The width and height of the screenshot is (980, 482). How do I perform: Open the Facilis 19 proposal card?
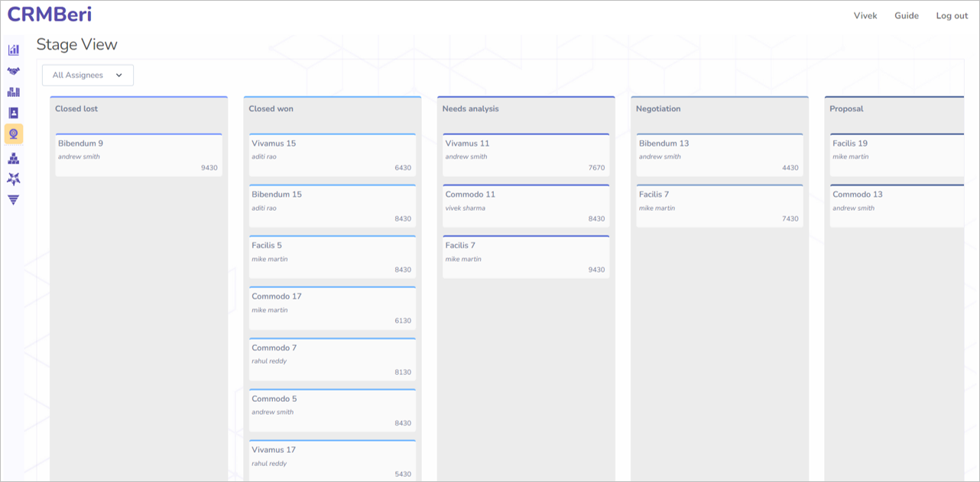tap(896, 155)
